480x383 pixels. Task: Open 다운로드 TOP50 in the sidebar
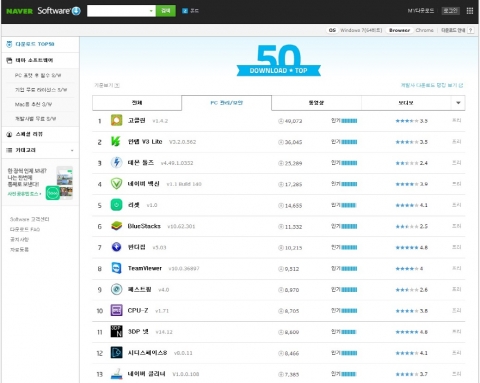[35, 44]
